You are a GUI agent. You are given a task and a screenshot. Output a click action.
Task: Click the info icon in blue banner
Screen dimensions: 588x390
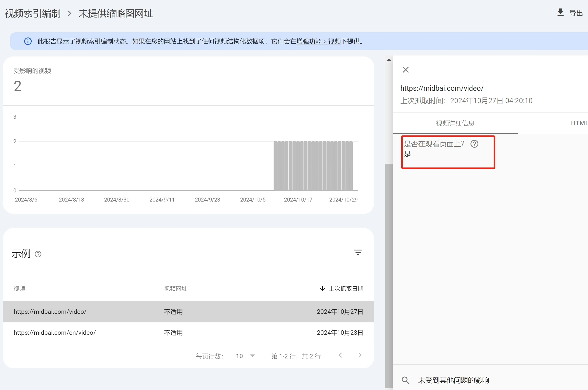[x=28, y=41]
